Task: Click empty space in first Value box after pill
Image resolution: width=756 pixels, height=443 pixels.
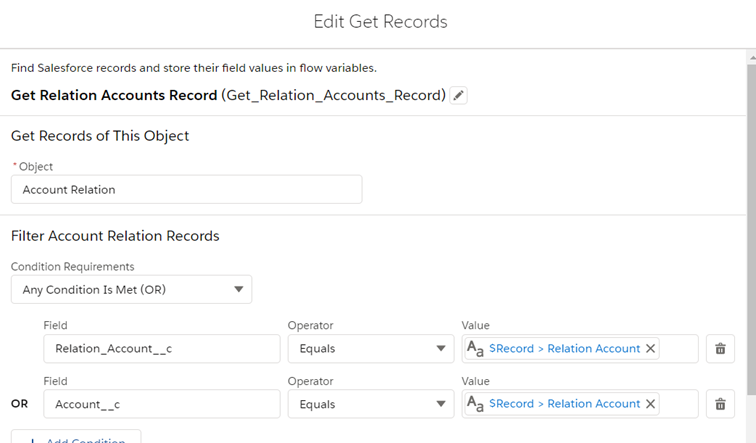Action: [x=678, y=349]
